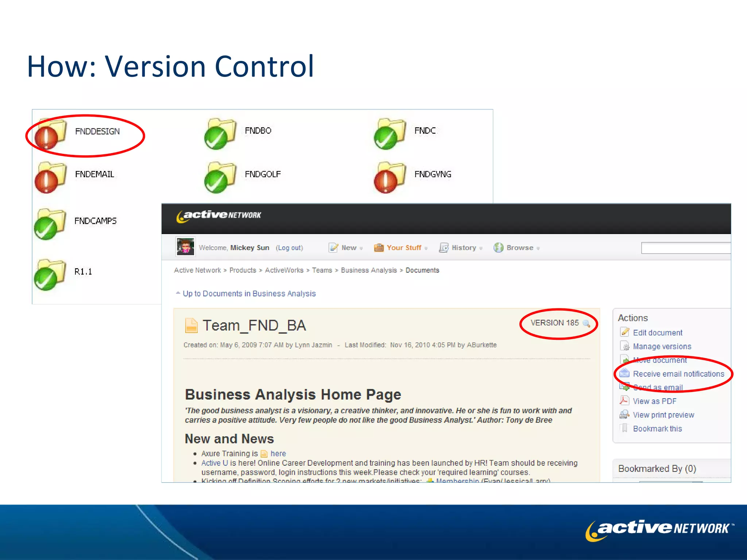This screenshot has height=560, width=747.
Task: Click Manage versions link
Action: (662, 346)
